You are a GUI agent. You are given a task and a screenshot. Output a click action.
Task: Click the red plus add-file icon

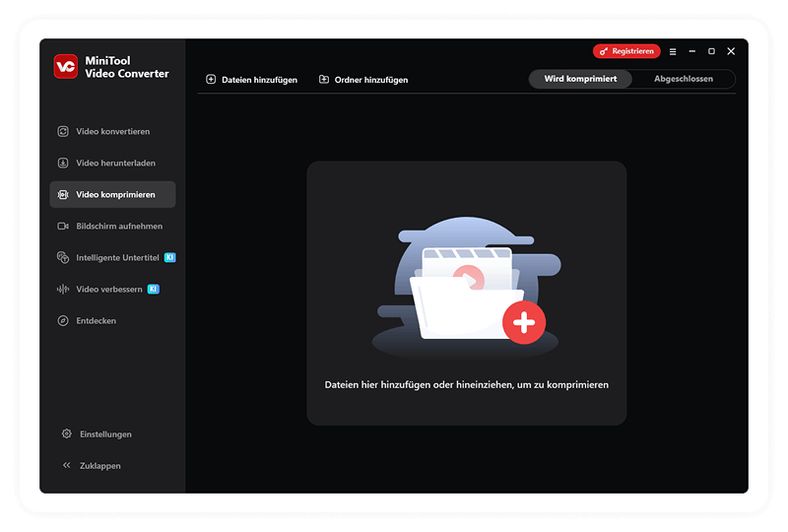coord(524,322)
